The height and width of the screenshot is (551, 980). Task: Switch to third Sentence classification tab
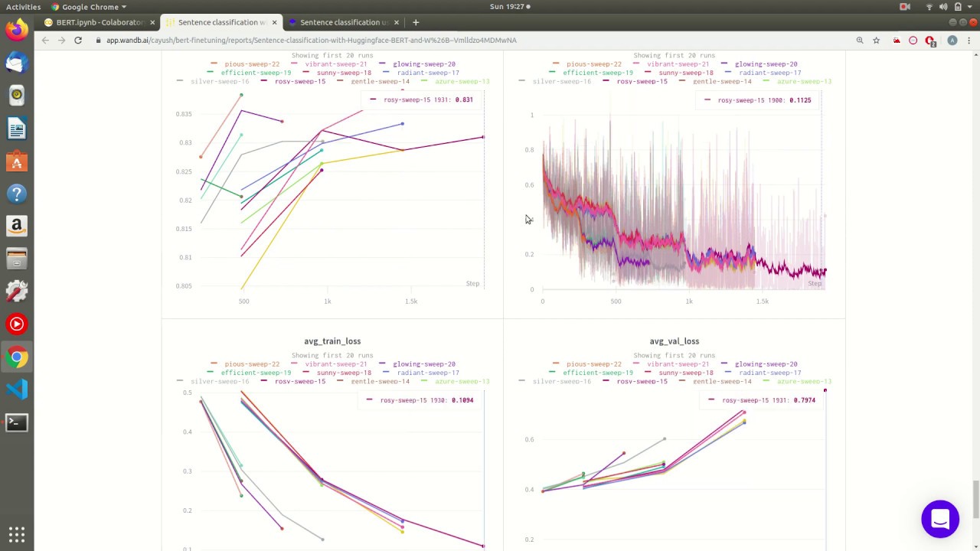coord(345,22)
